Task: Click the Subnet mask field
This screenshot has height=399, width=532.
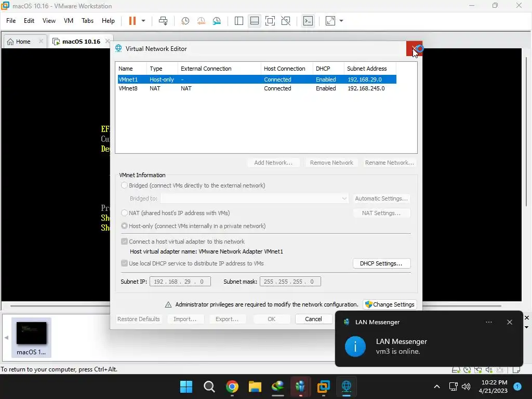Action: (x=290, y=282)
